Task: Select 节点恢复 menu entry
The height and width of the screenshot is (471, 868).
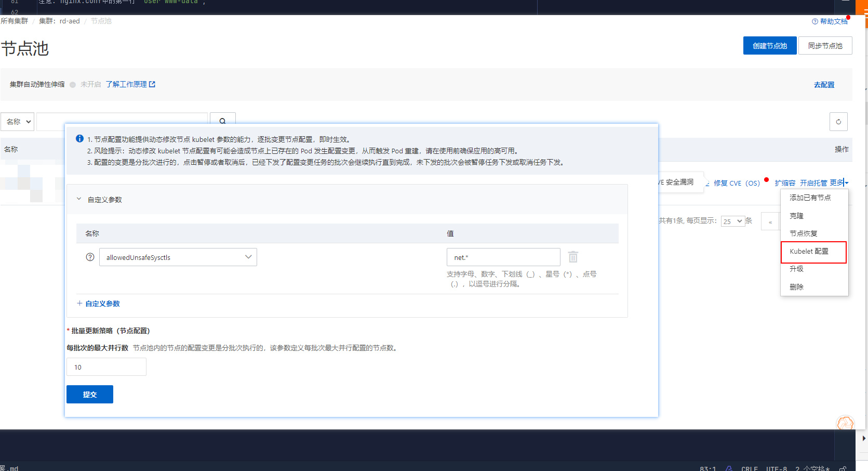Action: [803, 233]
